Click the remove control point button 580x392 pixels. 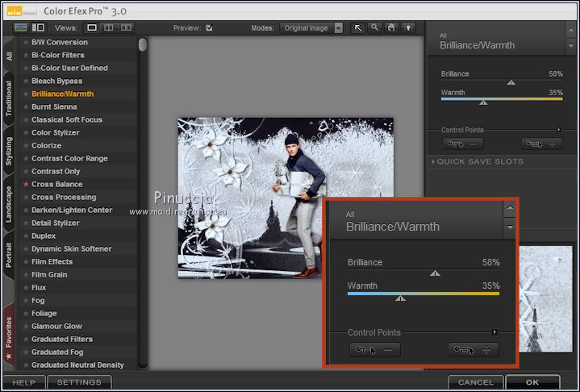click(462, 144)
